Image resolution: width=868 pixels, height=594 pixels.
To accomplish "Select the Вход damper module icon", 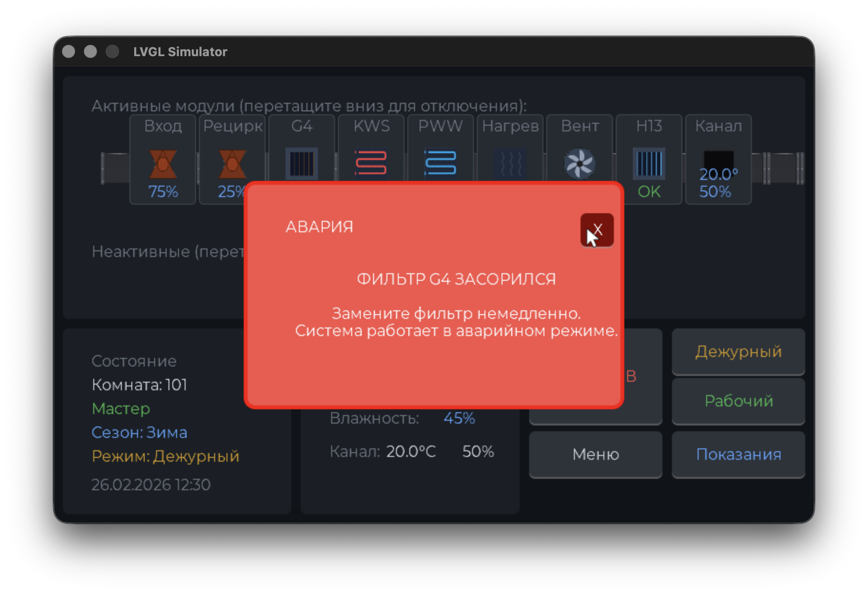I will point(163,164).
